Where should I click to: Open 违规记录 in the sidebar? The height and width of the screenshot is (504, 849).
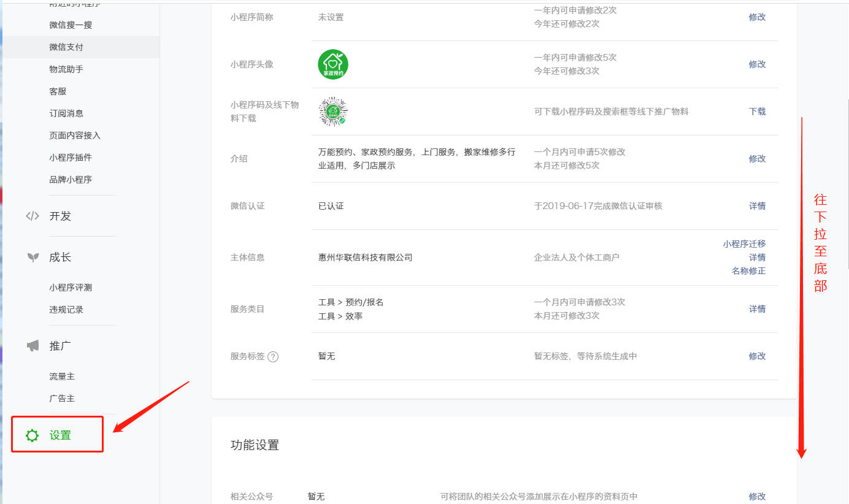66,310
